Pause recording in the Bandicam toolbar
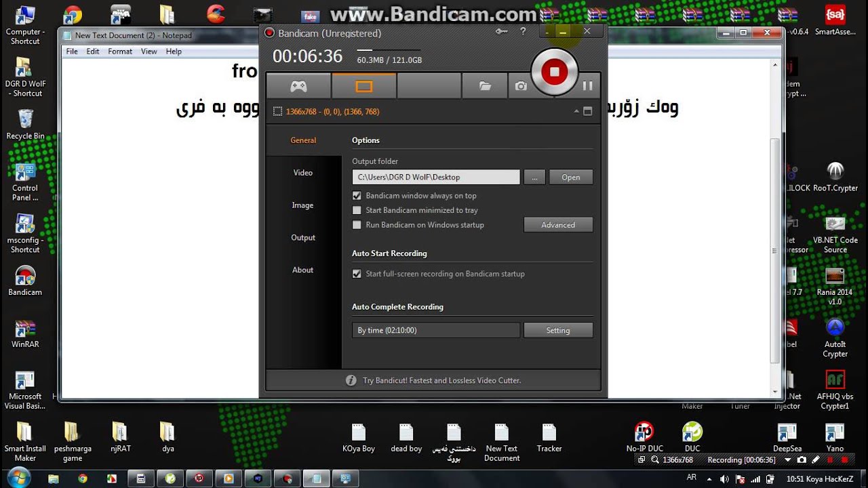 click(587, 86)
